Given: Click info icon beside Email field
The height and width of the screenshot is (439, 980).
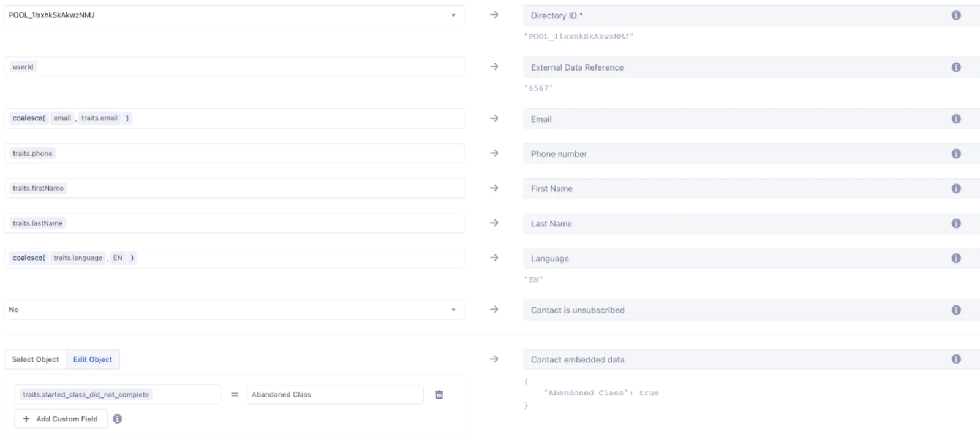Looking at the screenshot, I should coord(956,119).
